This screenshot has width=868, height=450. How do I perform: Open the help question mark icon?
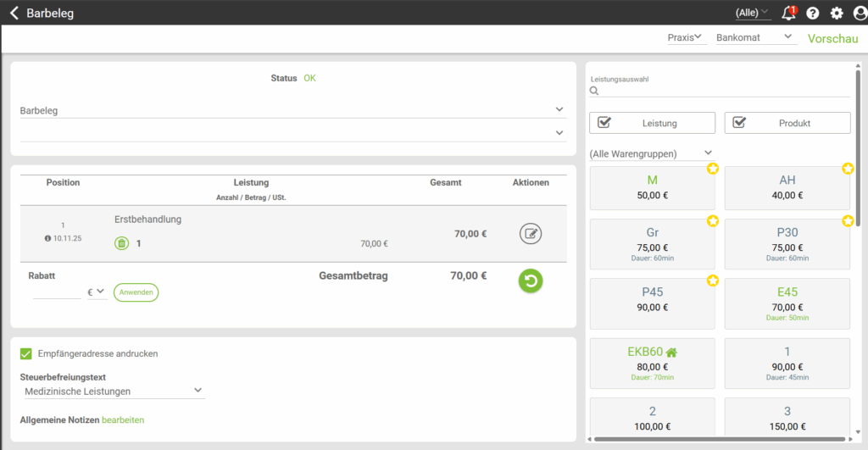(x=813, y=13)
